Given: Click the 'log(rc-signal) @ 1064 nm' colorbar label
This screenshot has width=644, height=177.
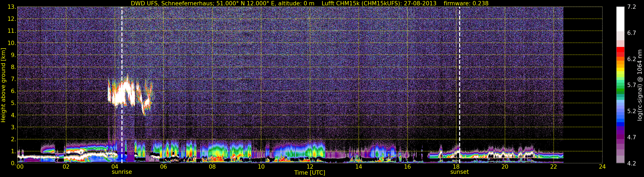Looking at the screenshot, I should point(639,85).
